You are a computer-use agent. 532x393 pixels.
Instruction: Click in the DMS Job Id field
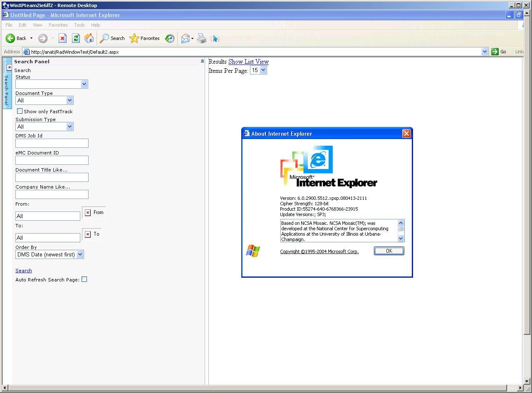[x=52, y=143]
